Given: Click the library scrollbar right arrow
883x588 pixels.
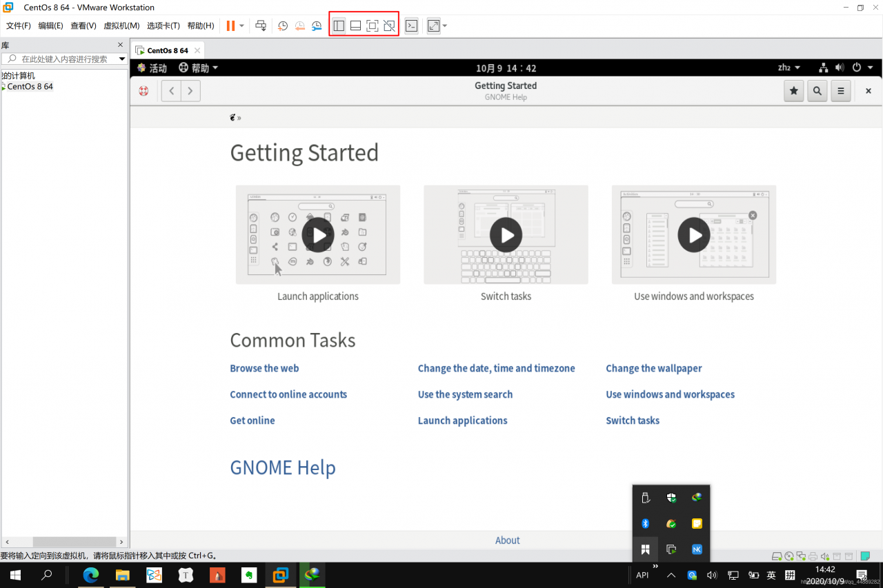Looking at the screenshot, I should tap(121, 542).
